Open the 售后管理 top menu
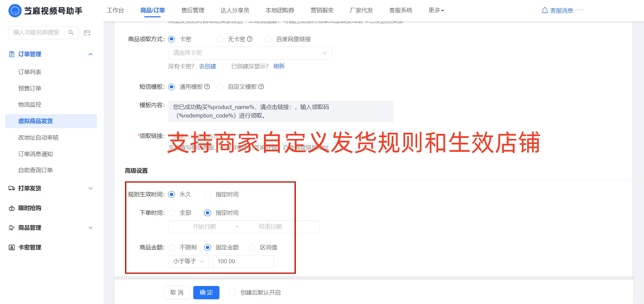This screenshot has width=644, height=304. [193, 10]
